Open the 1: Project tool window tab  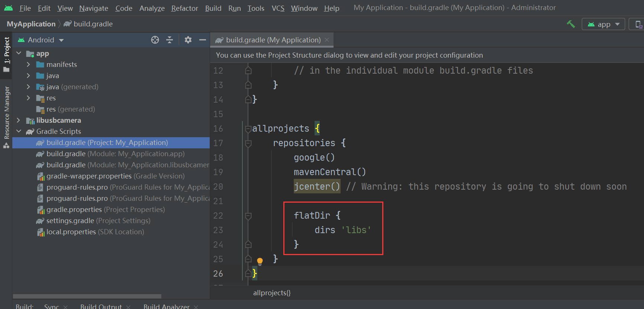coord(6,55)
